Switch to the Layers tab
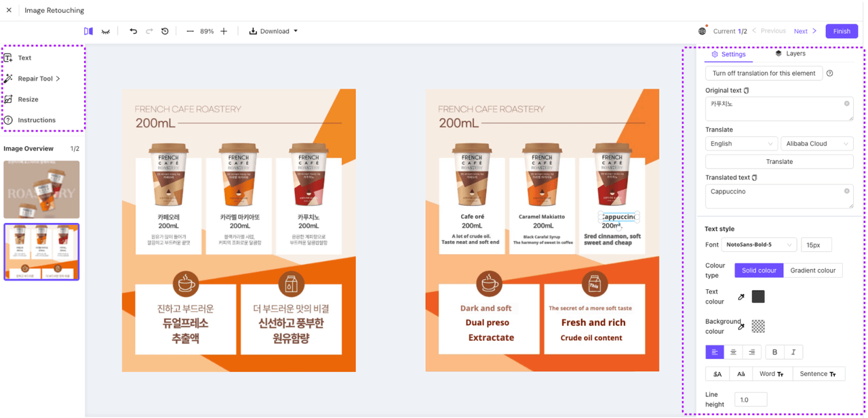Image resolution: width=868 pixels, height=418 pixels. [x=790, y=54]
